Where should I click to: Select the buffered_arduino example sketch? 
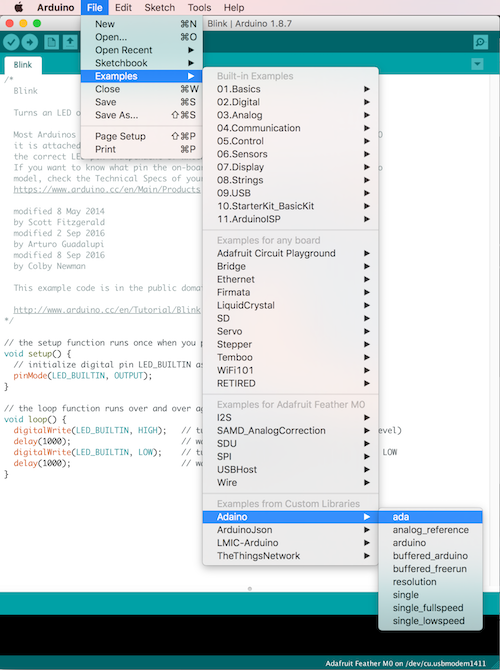[430, 556]
